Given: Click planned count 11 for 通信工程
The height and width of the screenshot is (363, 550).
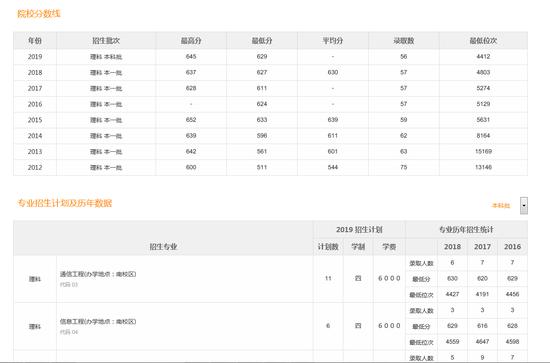Looking at the screenshot, I should click(328, 278).
